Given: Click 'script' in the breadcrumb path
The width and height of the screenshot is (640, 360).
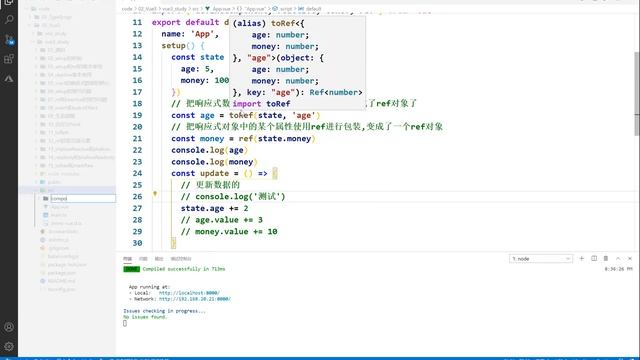Looking at the screenshot, I should point(286,9).
